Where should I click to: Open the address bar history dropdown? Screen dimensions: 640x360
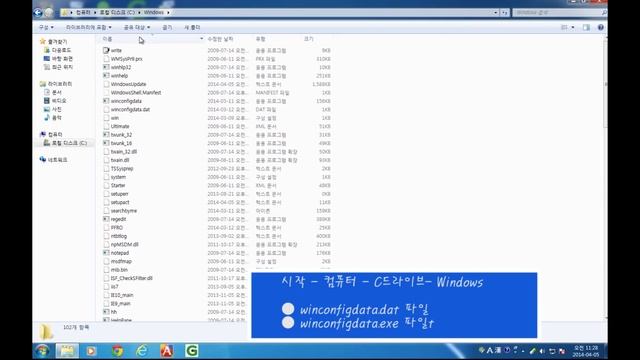pyautogui.click(x=496, y=13)
